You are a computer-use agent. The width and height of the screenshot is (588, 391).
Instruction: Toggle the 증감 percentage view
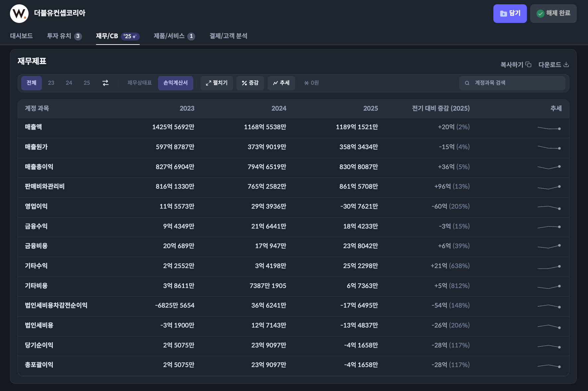coord(250,83)
